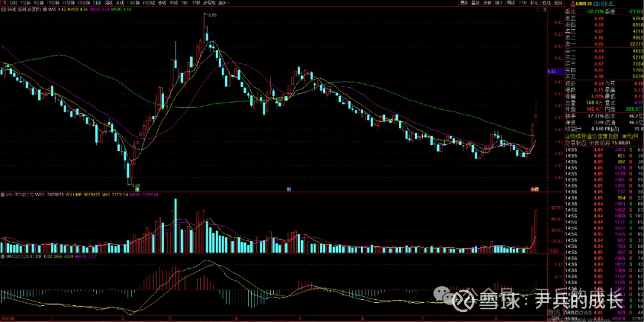Select the 15秒 period tab
The image size is (644, 322).
[x=196, y=3]
